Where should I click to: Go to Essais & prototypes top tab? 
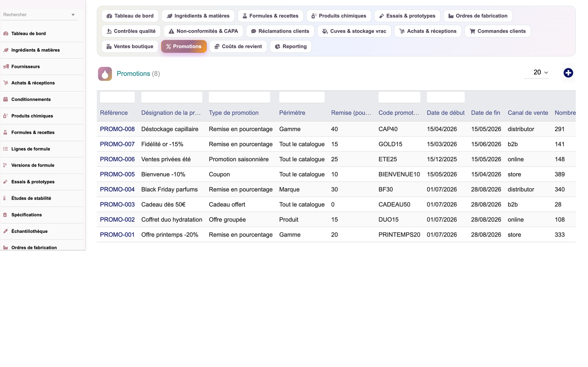pos(407,16)
